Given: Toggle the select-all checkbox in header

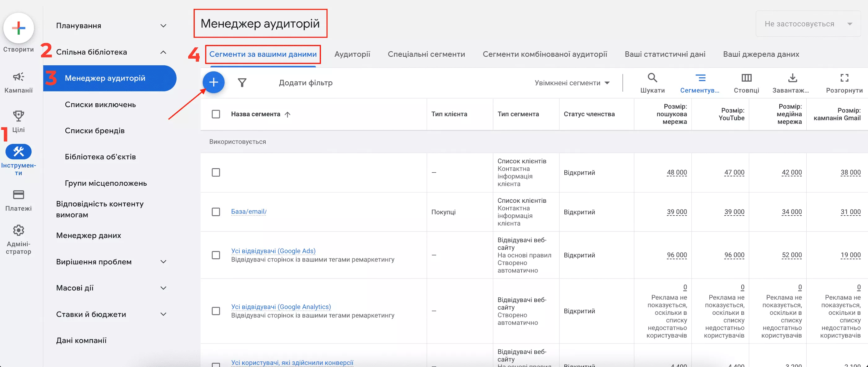Looking at the screenshot, I should pos(216,114).
